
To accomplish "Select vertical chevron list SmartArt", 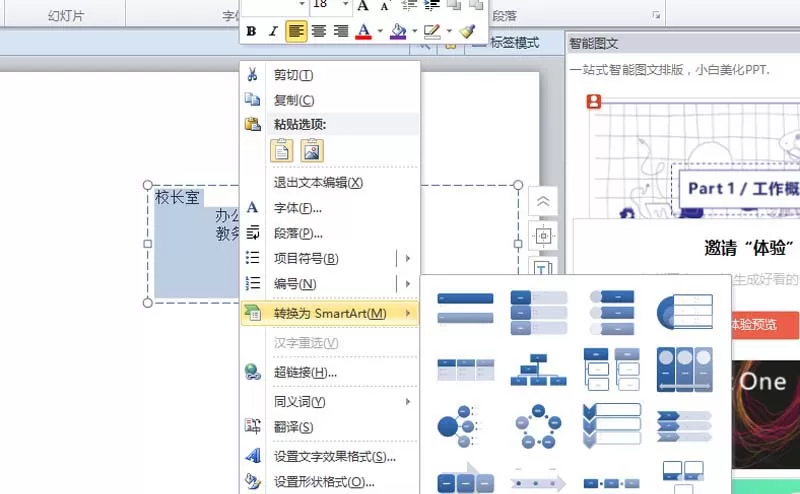I will tap(612, 426).
